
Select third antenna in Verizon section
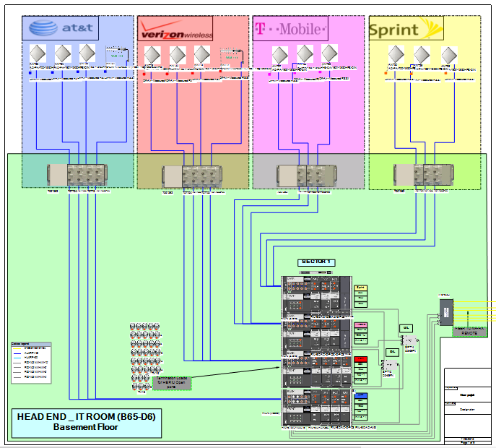point(202,54)
